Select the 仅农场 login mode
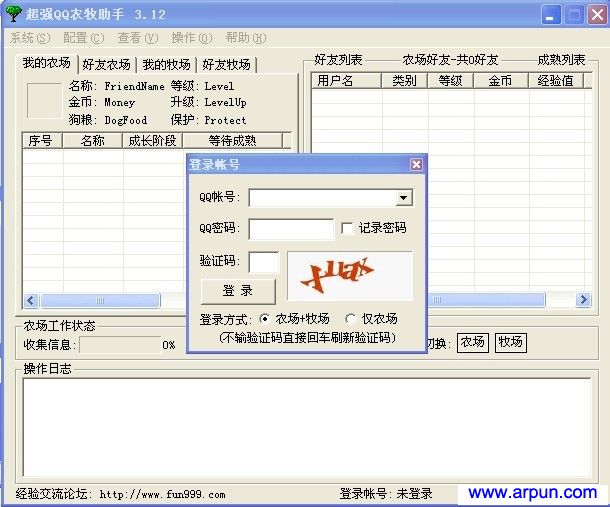Screen dimensions: 610x507 click(x=351, y=319)
